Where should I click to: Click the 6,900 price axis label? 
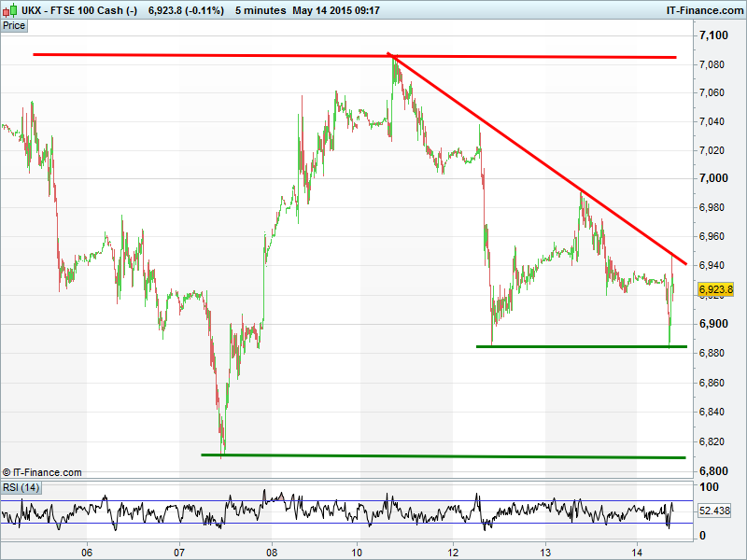click(x=713, y=324)
